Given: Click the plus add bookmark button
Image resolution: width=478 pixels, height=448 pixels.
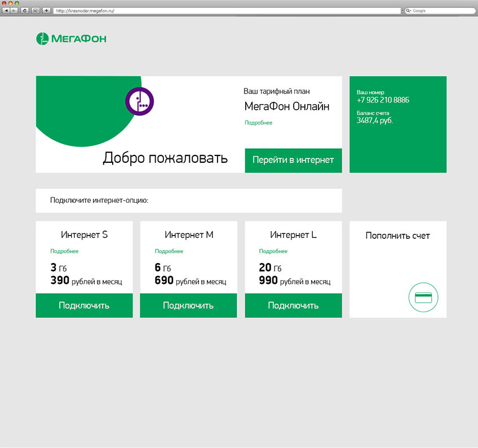Looking at the screenshot, I should (46, 11).
